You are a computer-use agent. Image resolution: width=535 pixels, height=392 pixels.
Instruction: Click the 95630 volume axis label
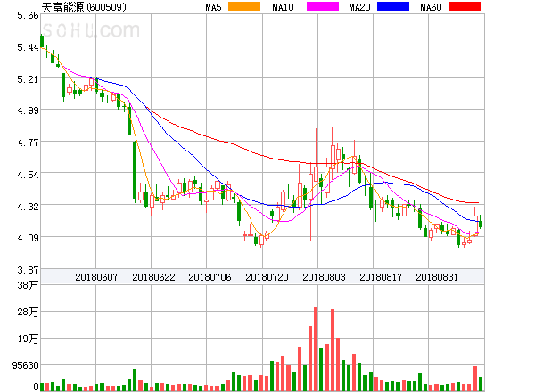pyautogui.click(x=25, y=365)
